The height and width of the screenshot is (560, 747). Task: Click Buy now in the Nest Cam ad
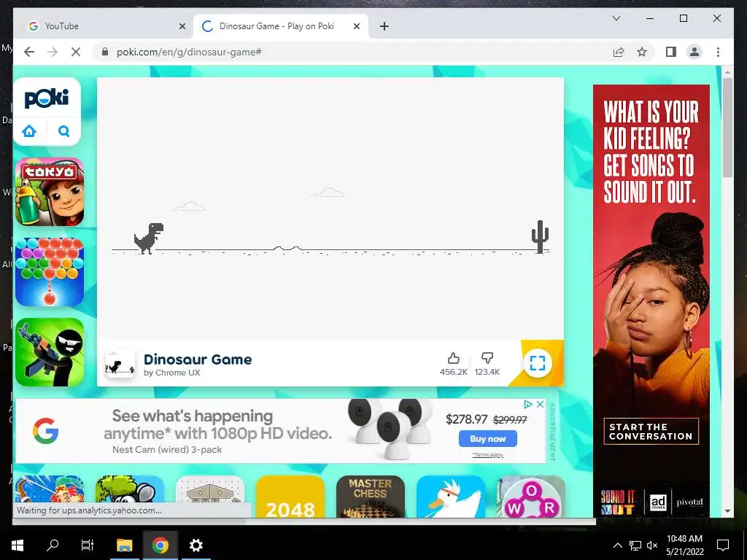(488, 438)
